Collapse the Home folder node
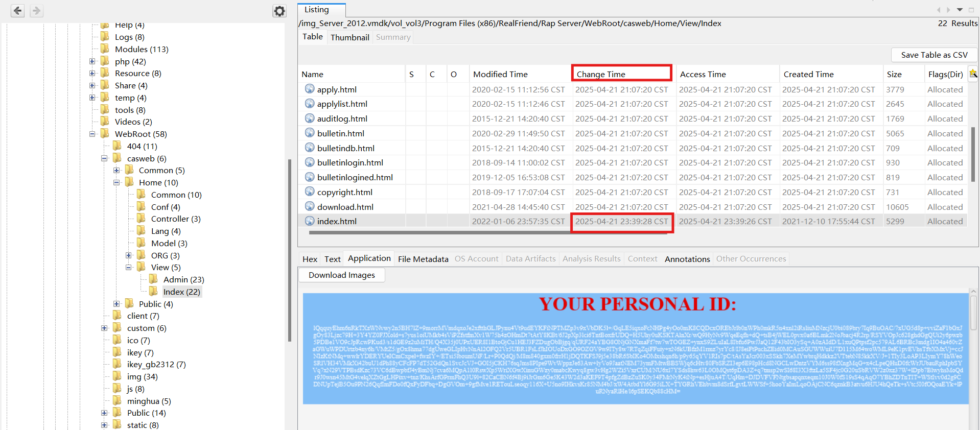 coord(116,182)
